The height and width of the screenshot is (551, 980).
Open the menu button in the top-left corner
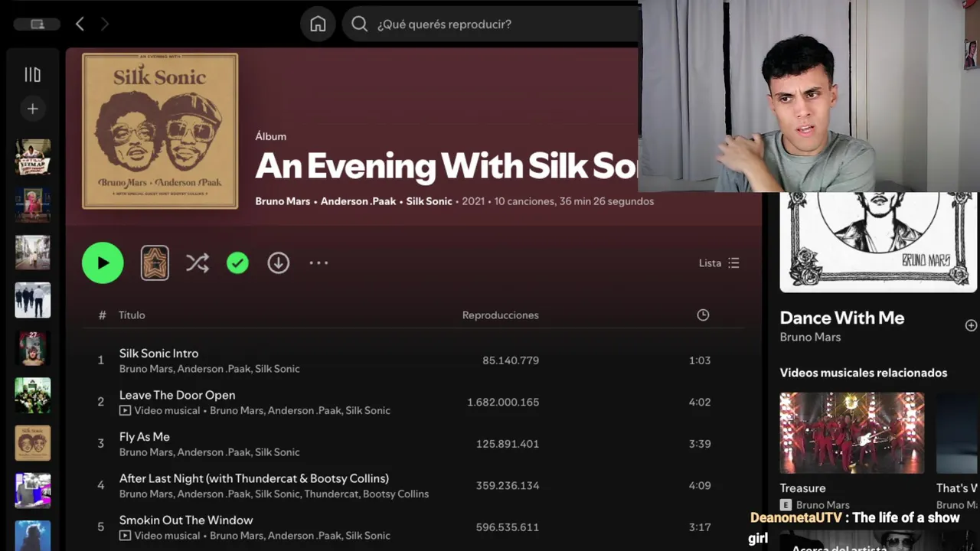[37, 24]
